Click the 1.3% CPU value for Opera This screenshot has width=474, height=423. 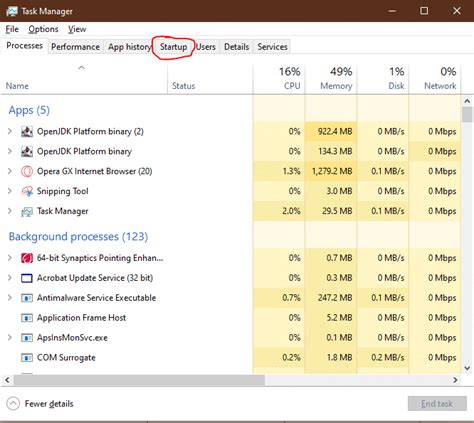point(291,171)
